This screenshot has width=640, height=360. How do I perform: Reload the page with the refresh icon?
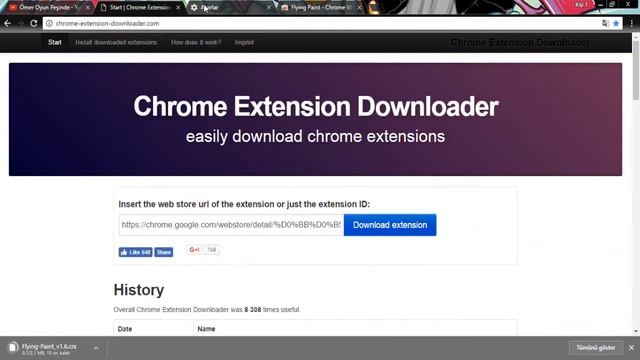click(x=33, y=24)
